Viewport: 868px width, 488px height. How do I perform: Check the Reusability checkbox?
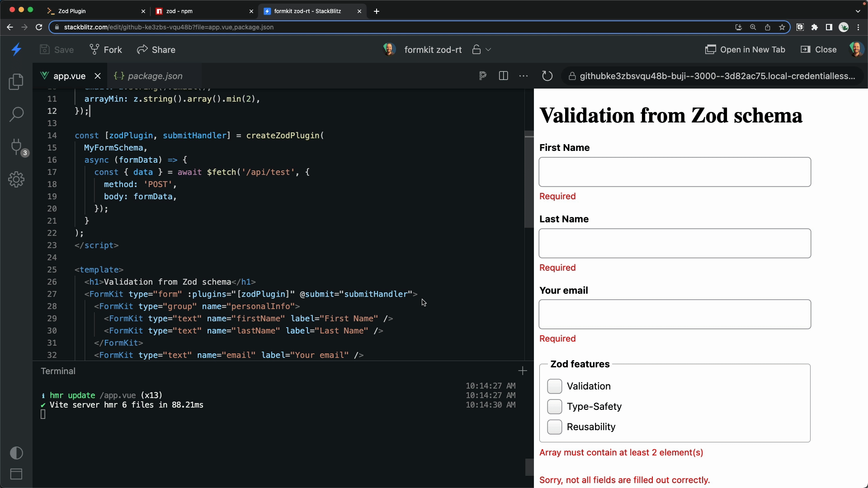pyautogui.click(x=555, y=427)
